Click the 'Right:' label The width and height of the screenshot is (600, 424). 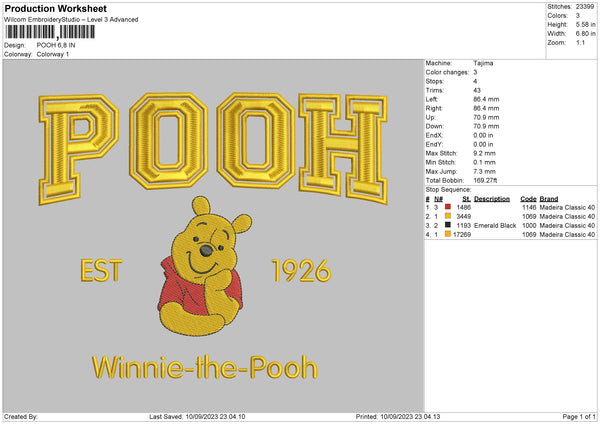pos(434,108)
